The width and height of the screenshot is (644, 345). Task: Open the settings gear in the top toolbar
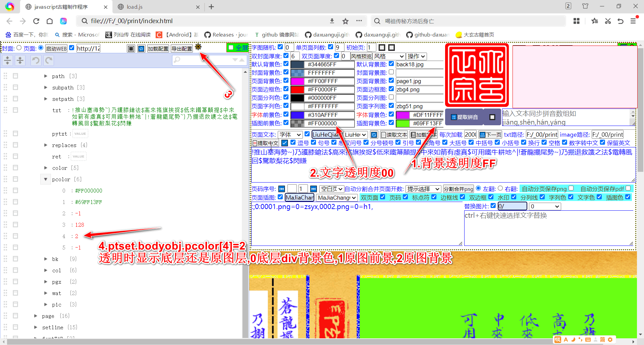pyautogui.click(x=199, y=47)
